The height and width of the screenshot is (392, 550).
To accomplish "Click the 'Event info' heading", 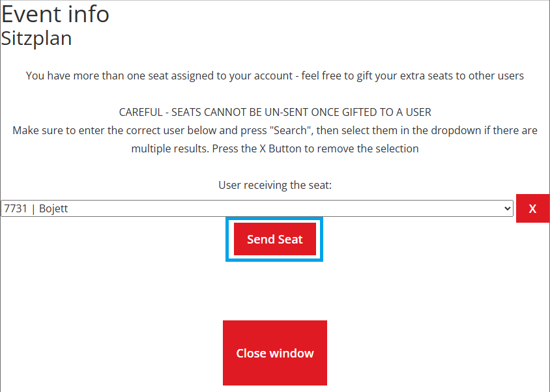I will pos(55,14).
